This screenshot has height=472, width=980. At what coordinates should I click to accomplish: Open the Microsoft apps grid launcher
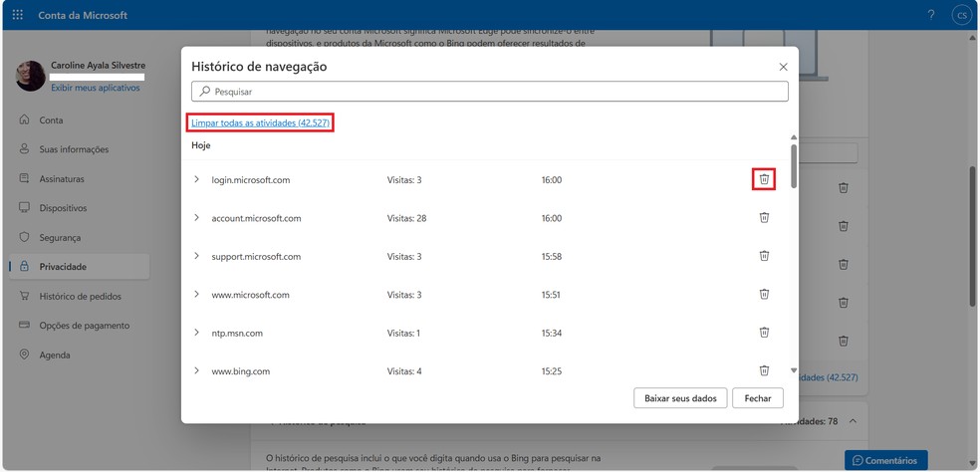point(18,15)
